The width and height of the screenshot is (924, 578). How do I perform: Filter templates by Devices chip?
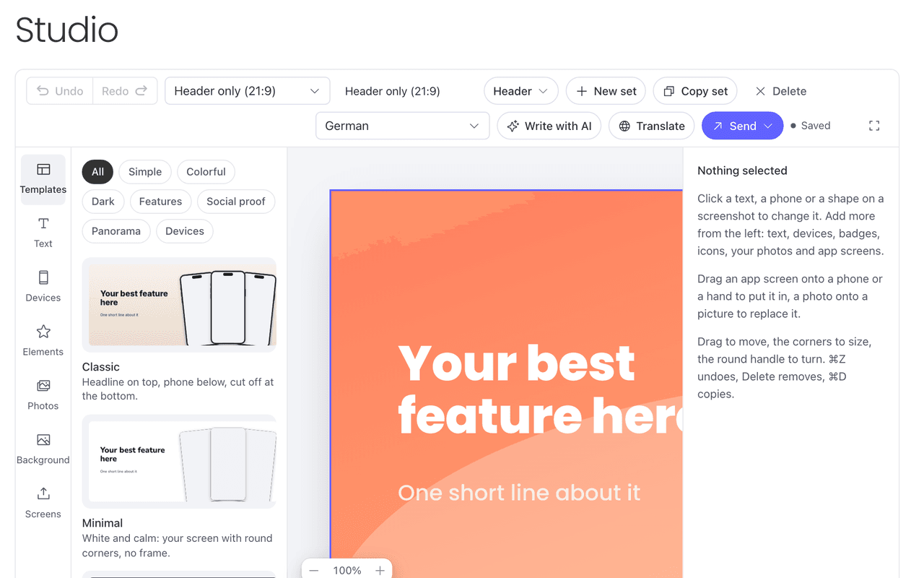(x=185, y=231)
